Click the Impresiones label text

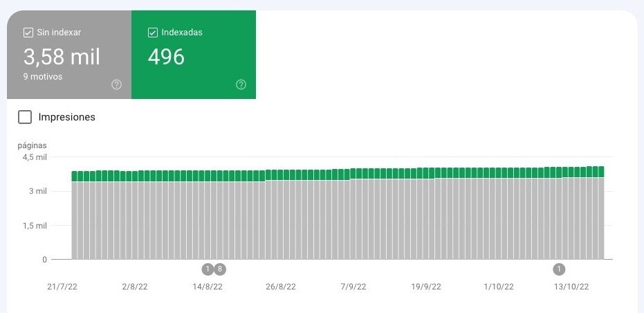[x=66, y=117]
